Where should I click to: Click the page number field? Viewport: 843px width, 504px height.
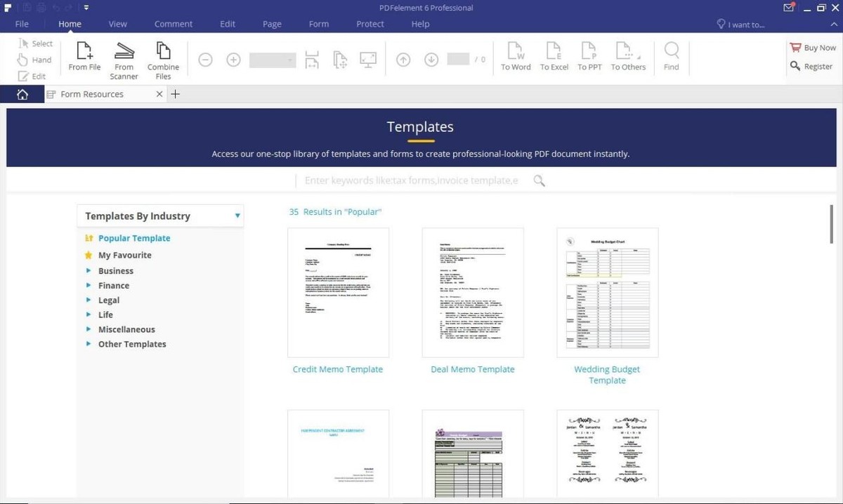tap(458, 60)
